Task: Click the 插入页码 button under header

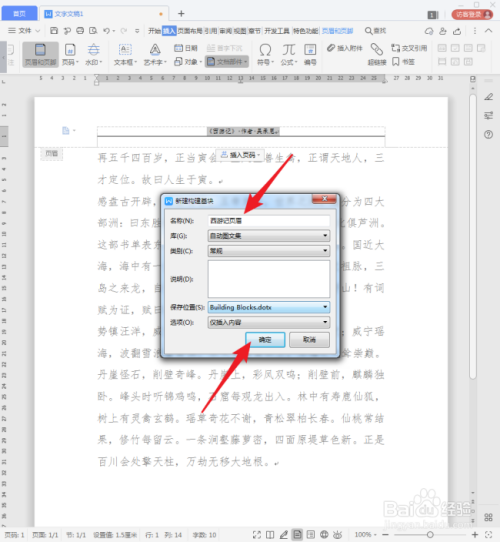Action: 241,155
